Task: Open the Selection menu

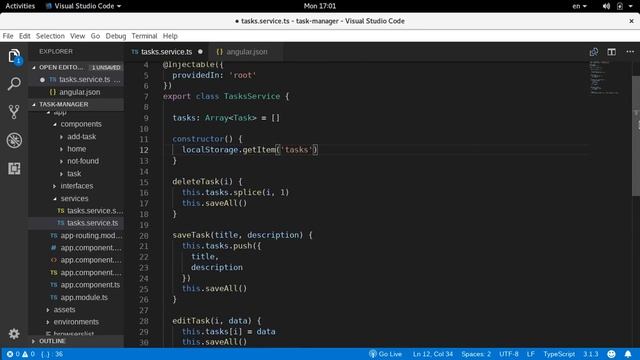Action: (x=50, y=36)
